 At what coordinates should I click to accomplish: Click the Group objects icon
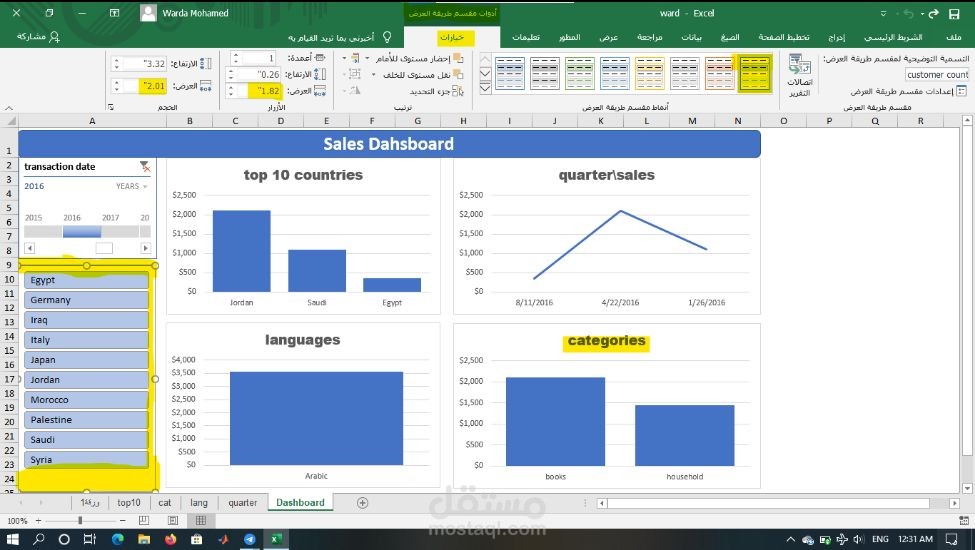click(354, 75)
